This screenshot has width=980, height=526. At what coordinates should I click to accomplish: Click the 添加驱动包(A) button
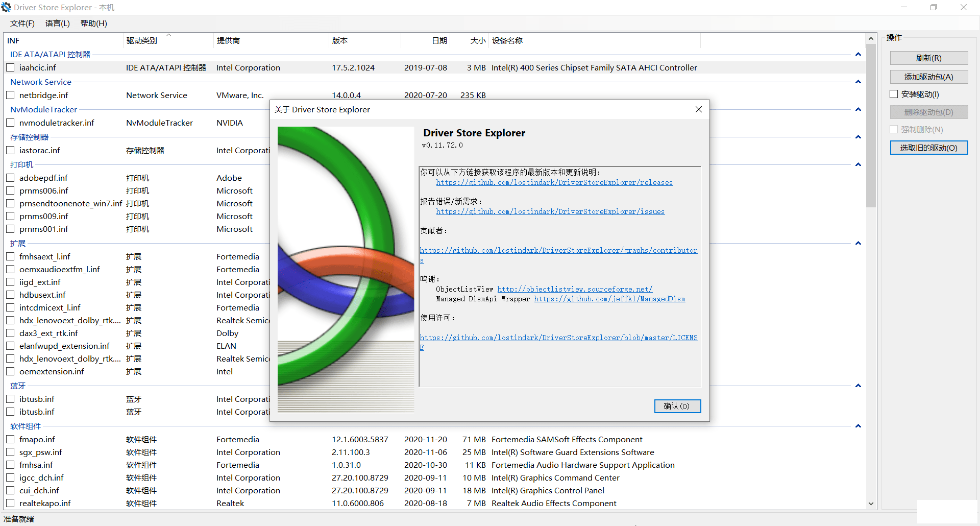click(929, 77)
